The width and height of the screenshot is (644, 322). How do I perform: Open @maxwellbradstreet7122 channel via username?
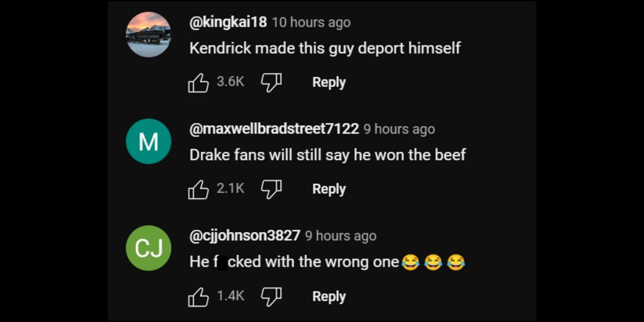274,129
